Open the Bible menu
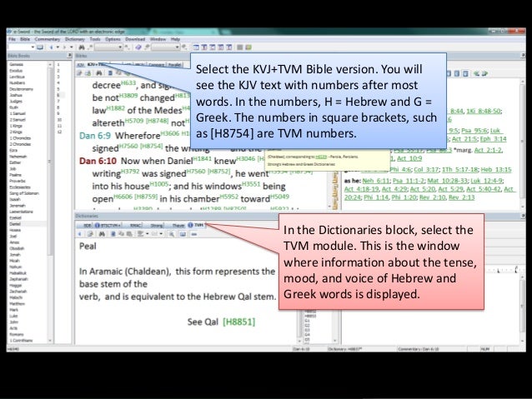The image size is (532, 399). [x=25, y=39]
